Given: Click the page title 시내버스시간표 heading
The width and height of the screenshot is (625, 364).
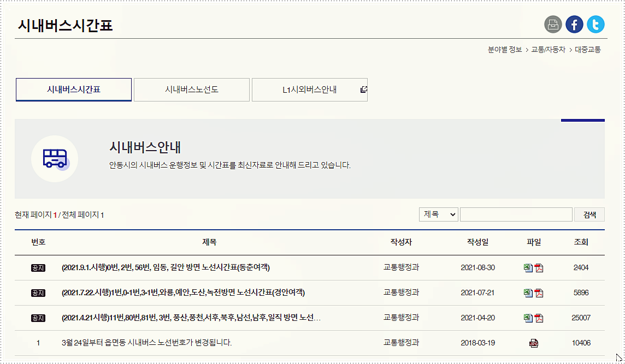Looking at the screenshot, I should (66, 26).
